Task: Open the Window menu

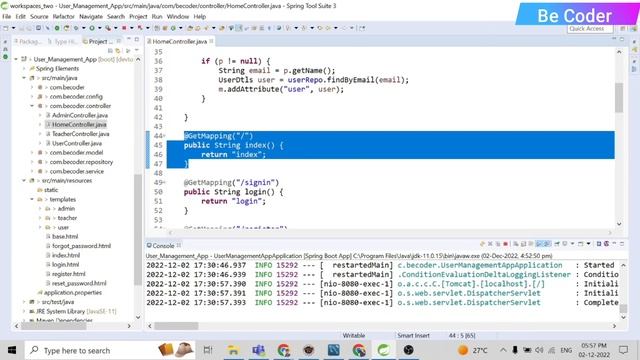Action: (178, 16)
